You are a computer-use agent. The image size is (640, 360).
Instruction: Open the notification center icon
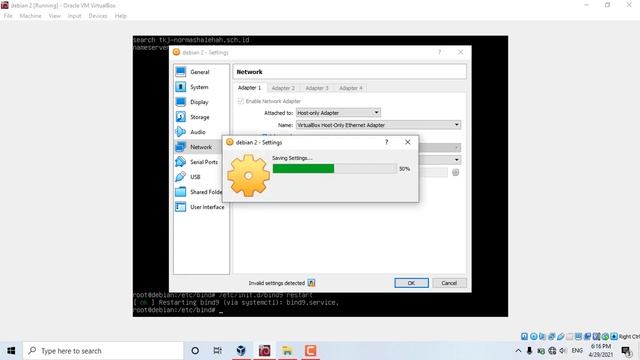626,351
